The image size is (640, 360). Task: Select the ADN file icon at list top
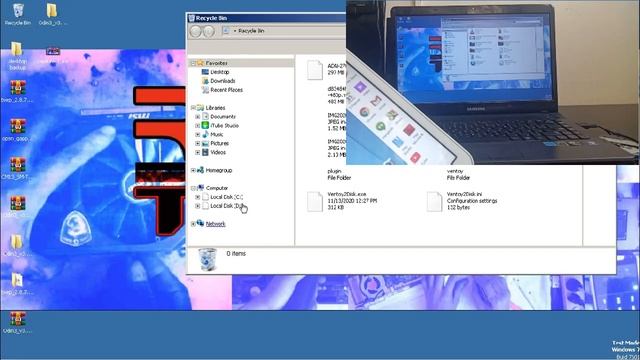(x=315, y=70)
